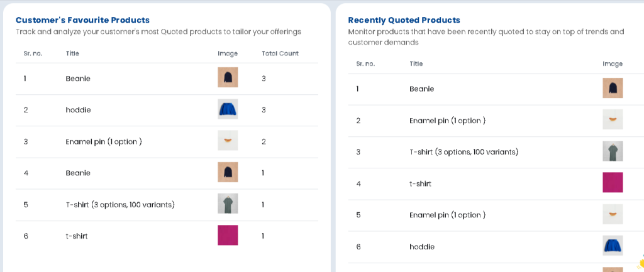Open Beanie thumbnail in Recently Quoted row 1

pyautogui.click(x=613, y=88)
